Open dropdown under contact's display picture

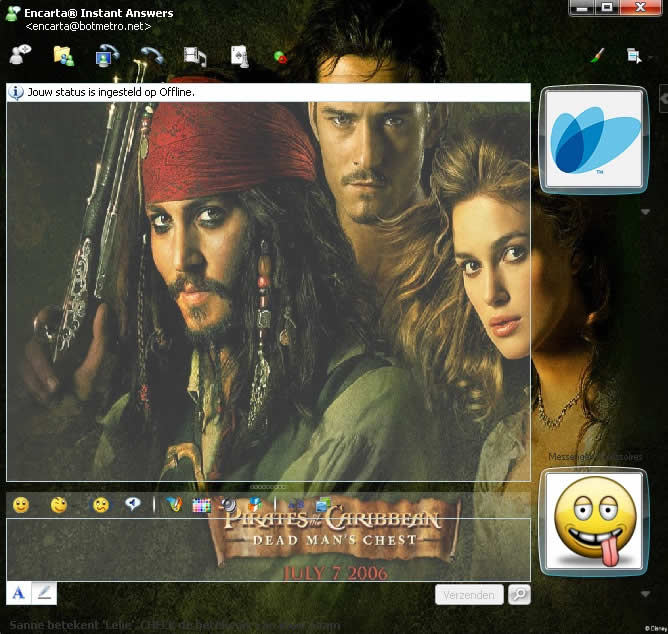[x=645, y=212]
